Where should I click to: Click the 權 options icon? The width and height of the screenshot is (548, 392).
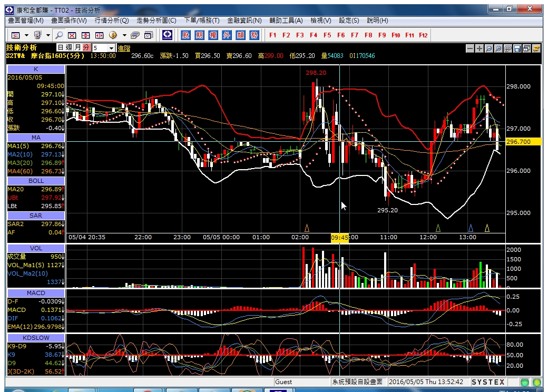click(x=213, y=35)
